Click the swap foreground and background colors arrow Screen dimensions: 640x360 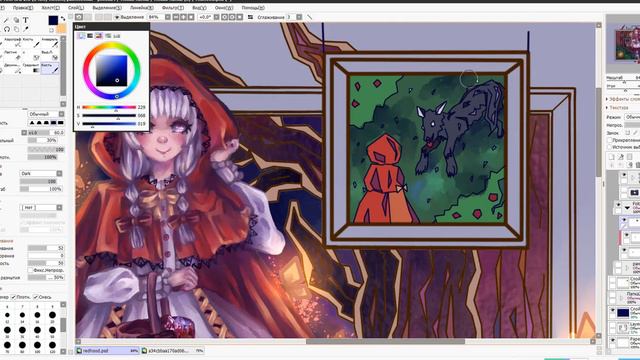pyautogui.click(x=63, y=19)
